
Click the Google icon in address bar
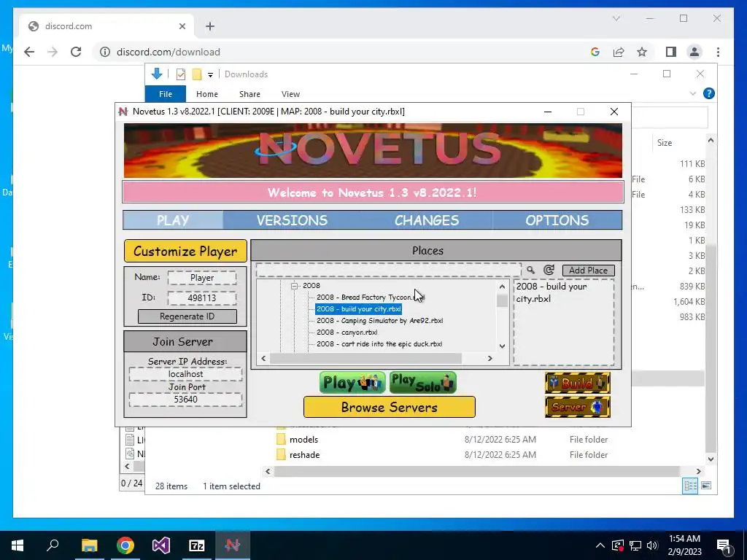tap(595, 52)
